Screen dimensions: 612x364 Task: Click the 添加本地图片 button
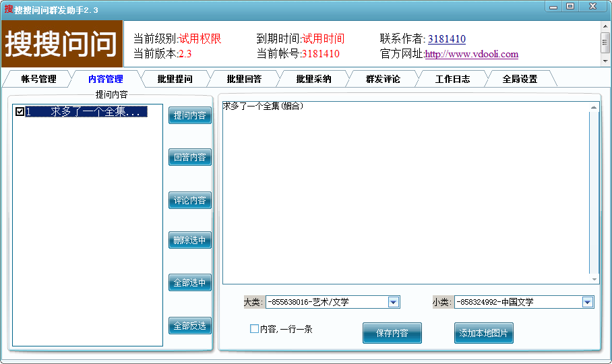(483, 333)
